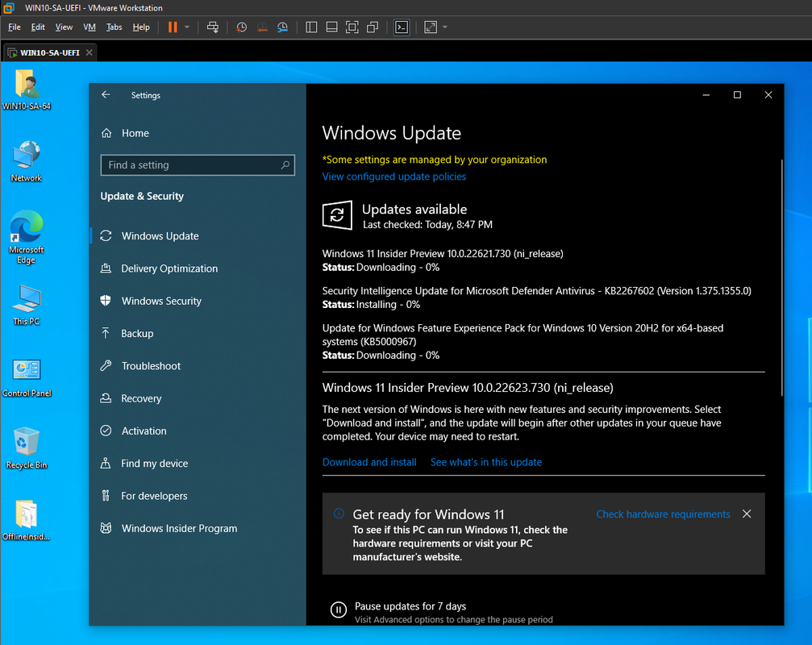The height and width of the screenshot is (645, 812).
Task: Open the View menu in VMware
Action: click(64, 27)
